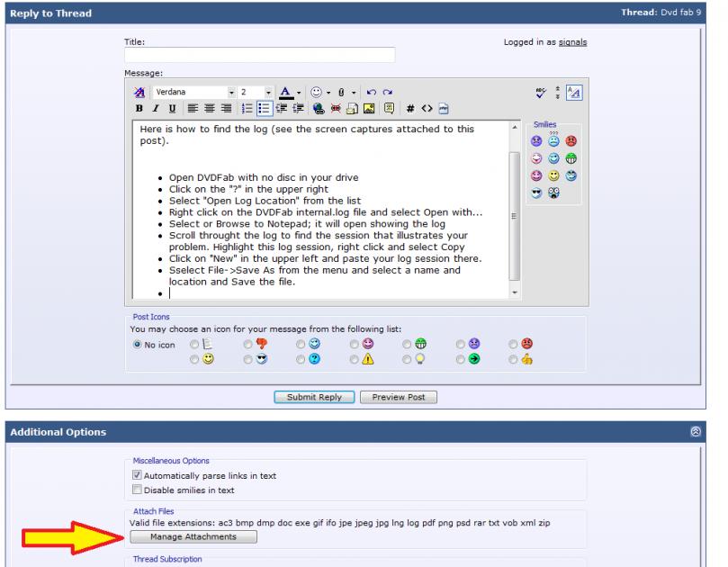Enable Disable smilies in text
Image resolution: width=728 pixels, height=567 pixels.
[x=137, y=490]
